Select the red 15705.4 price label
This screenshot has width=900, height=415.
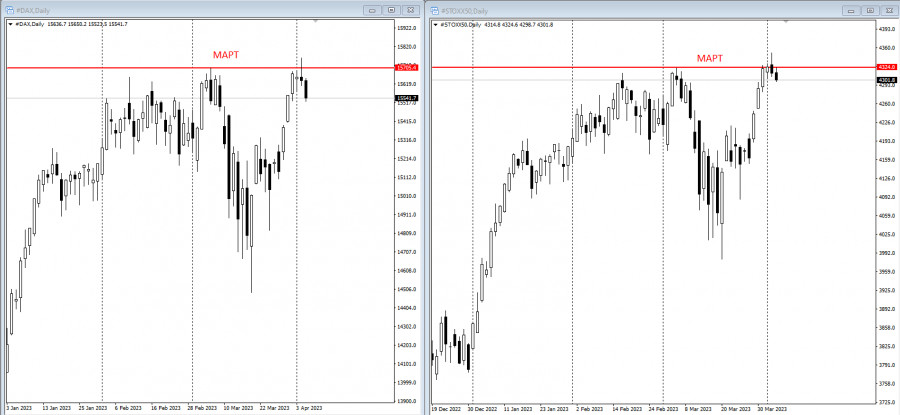point(407,68)
